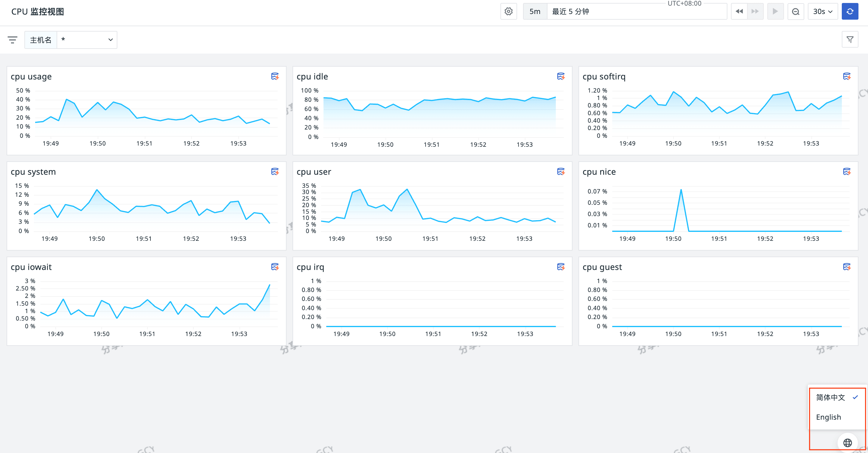This screenshot has width=868, height=453.
Task: Open the dashboard settings gear icon
Action: [x=508, y=11]
